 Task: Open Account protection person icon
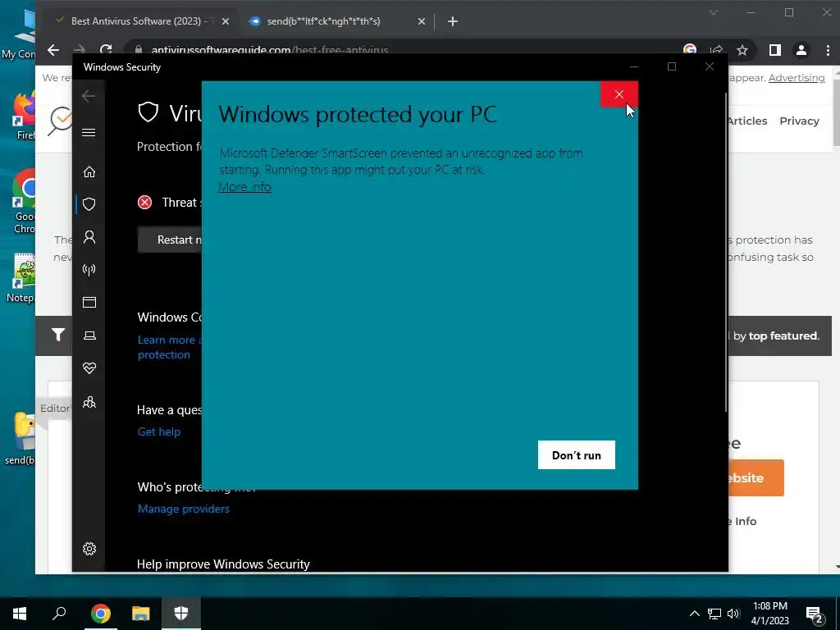[89, 237]
